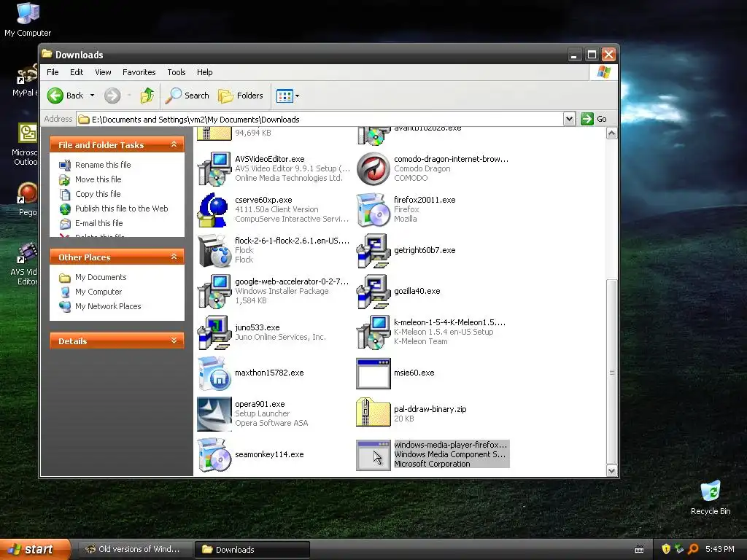Collapse the Other Places panel

(174, 257)
